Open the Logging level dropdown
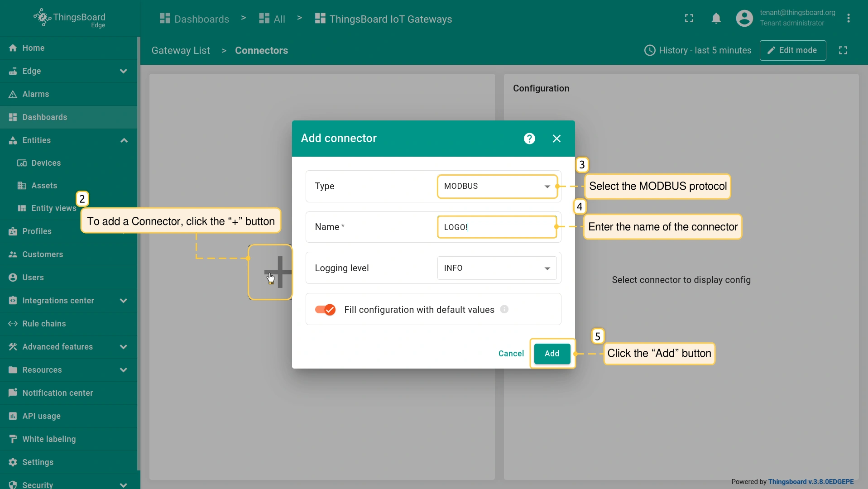This screenshot has width=868, height=489. pos(497,268)
